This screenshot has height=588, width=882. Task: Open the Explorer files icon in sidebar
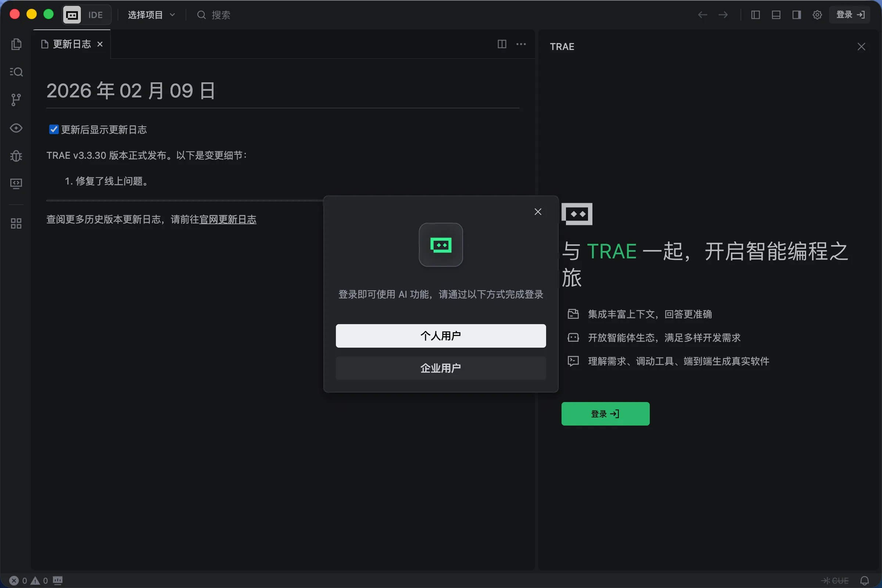coord(16,44)
